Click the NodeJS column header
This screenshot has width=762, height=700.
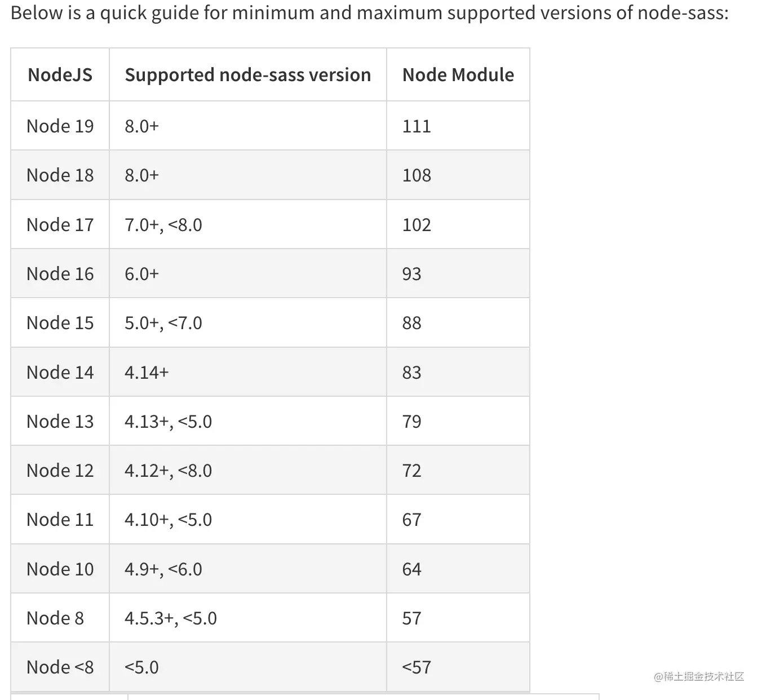60,75
